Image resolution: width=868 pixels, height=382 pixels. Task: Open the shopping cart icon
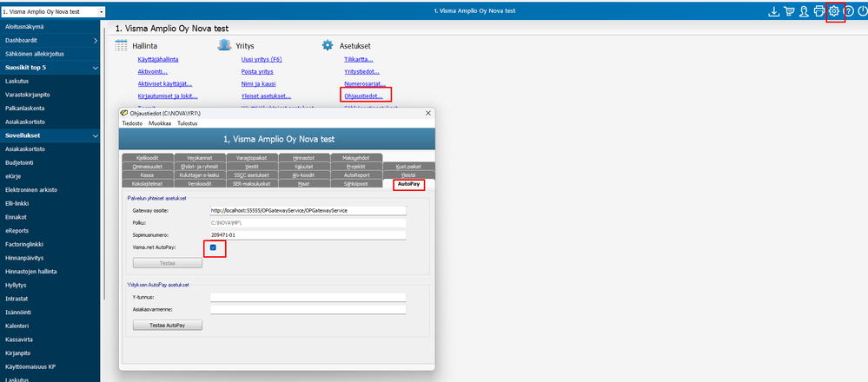coord(790,11)
